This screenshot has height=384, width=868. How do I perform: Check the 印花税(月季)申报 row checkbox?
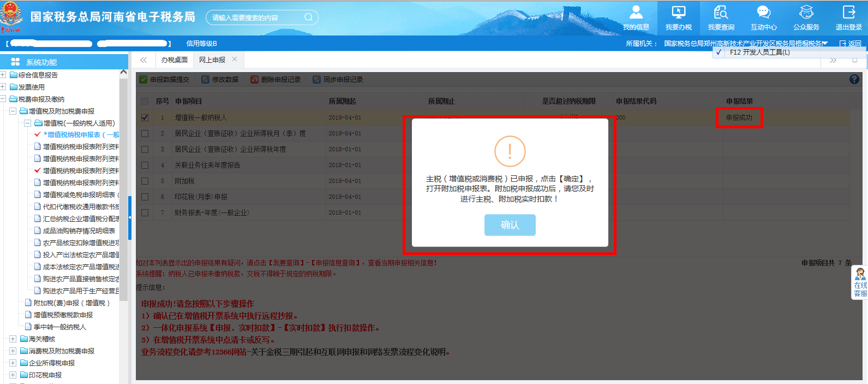point(145,197)
